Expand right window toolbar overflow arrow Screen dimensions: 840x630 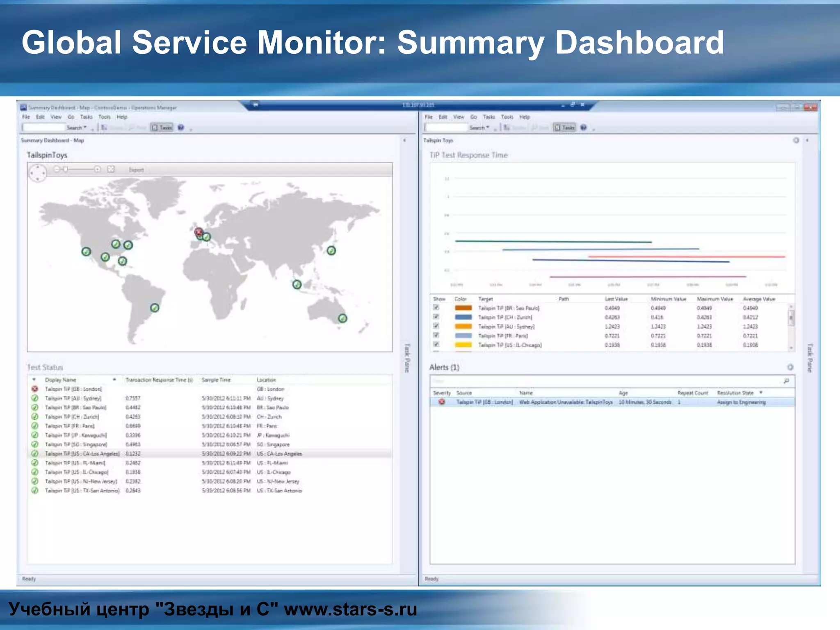click(593, 129)
